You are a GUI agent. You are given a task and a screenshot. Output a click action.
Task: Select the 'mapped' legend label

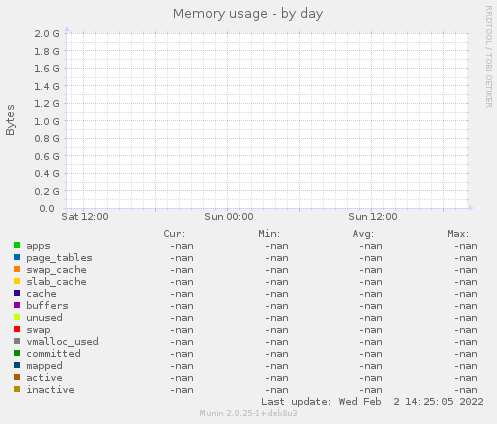(x=44, y=366)
